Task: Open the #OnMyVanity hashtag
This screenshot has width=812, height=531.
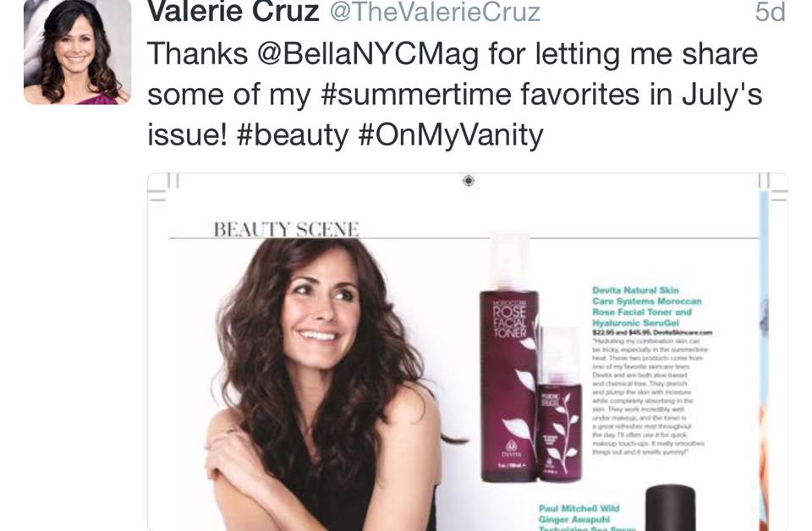Action: click(451, 135)
